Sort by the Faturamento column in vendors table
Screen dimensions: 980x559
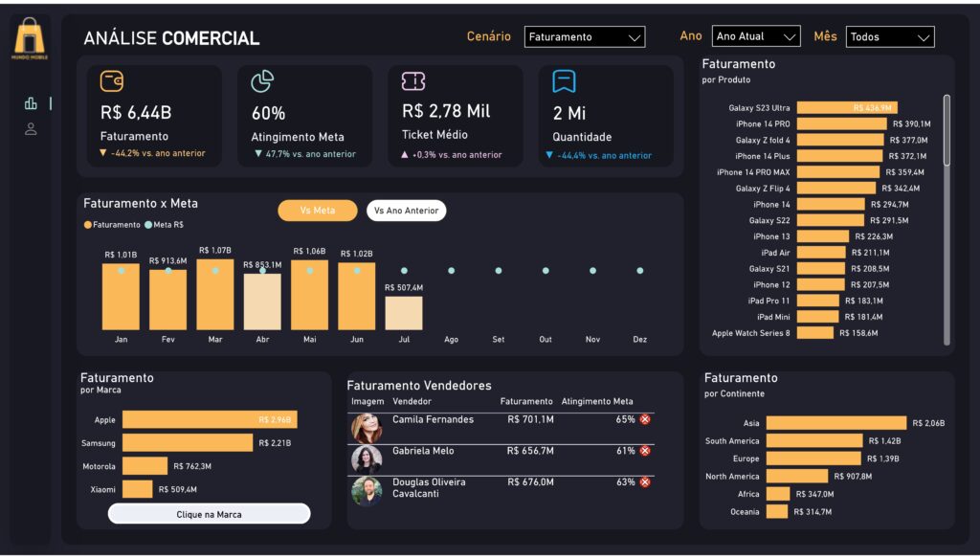(526, 401)
